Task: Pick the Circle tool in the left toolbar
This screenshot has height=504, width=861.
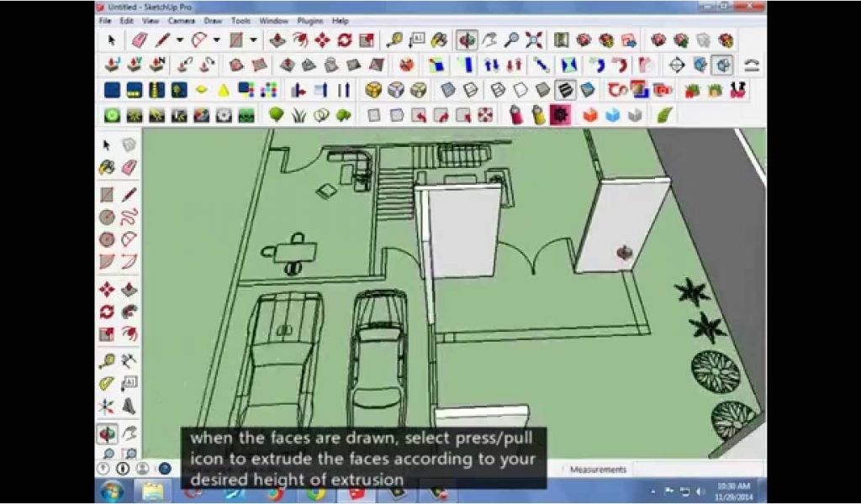Action: [107, 217]
